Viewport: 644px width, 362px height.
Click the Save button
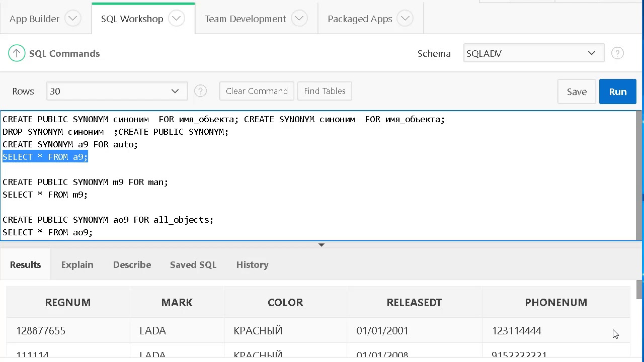(x=577, y=92)
